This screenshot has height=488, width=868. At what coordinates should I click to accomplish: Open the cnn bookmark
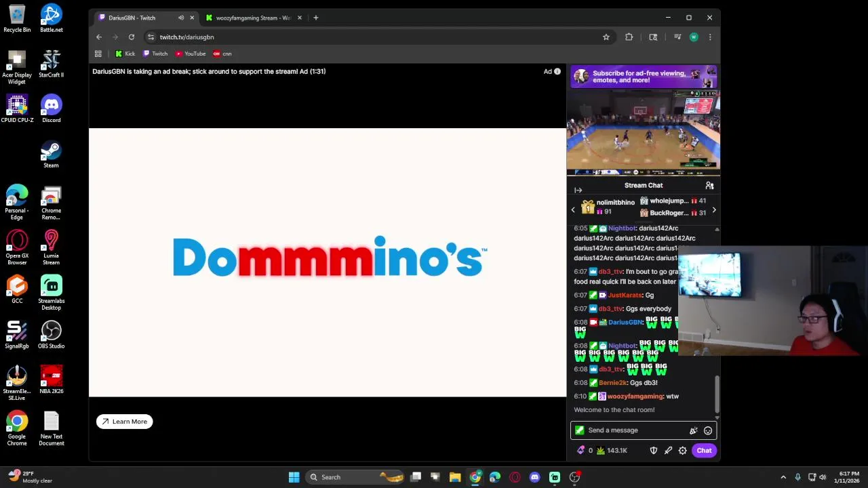(x=222, y=54)
